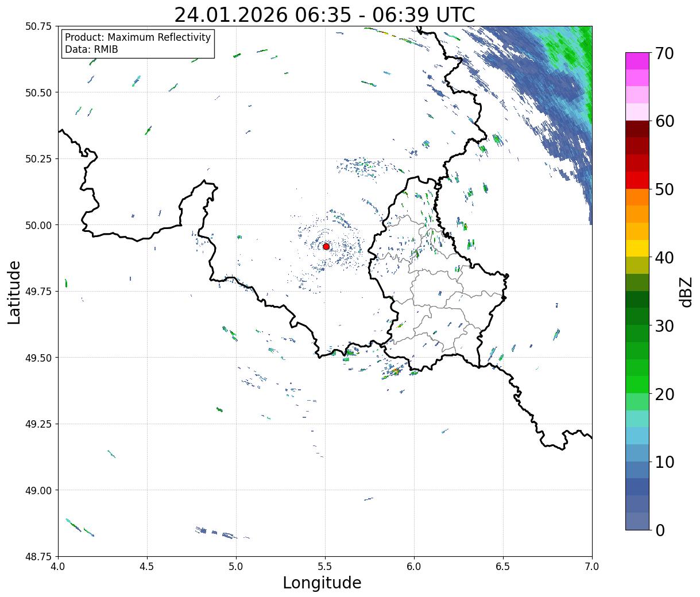Click the longitude tick label 4.5

pyautogui.click(x=147, y=567)
